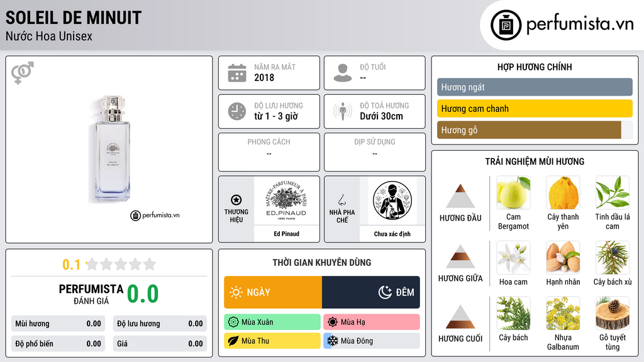Click the Mùi hương 0.00 score row
Viewport: 644px width, 362px height.
click(x=58, y=324)
